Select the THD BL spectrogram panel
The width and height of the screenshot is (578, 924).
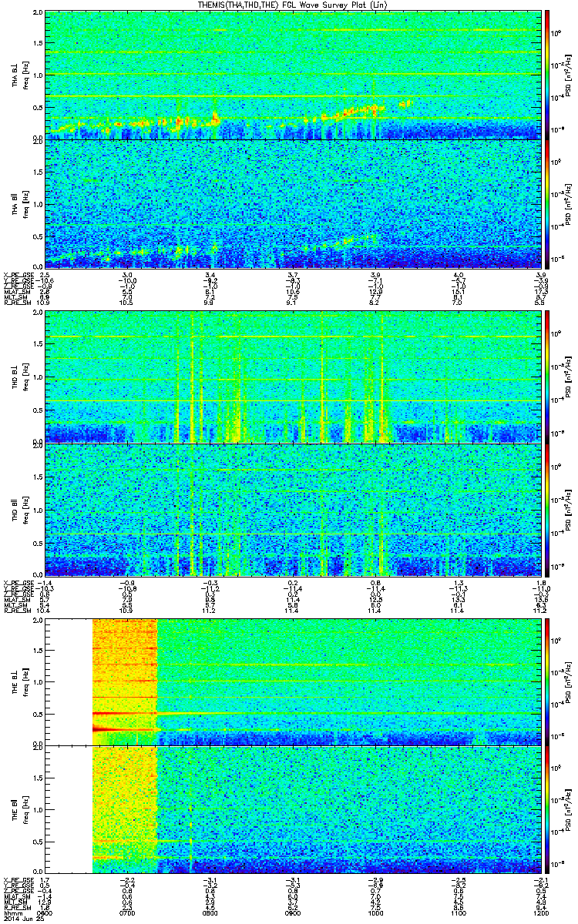291,377
